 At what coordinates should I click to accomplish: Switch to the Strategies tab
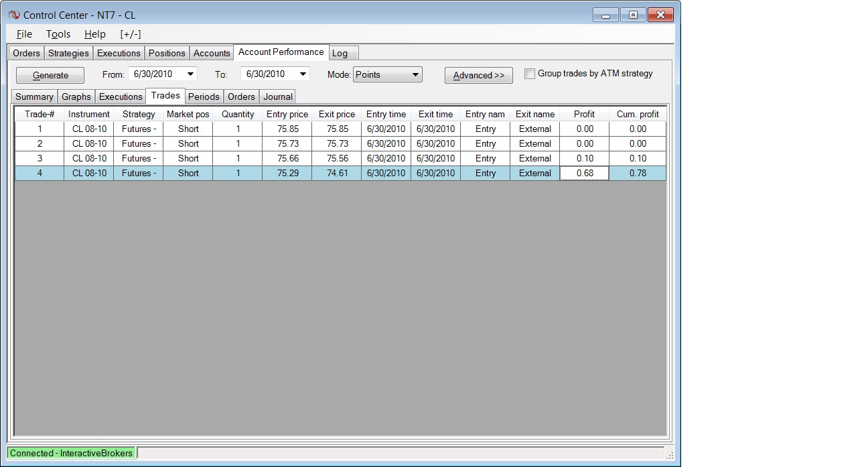click(x=68, y=53)
